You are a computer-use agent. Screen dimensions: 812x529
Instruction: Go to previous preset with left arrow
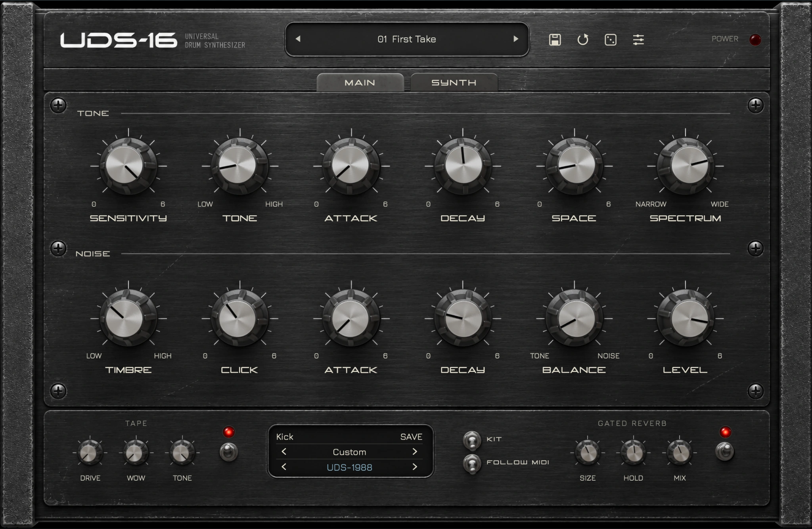[298, 39]
